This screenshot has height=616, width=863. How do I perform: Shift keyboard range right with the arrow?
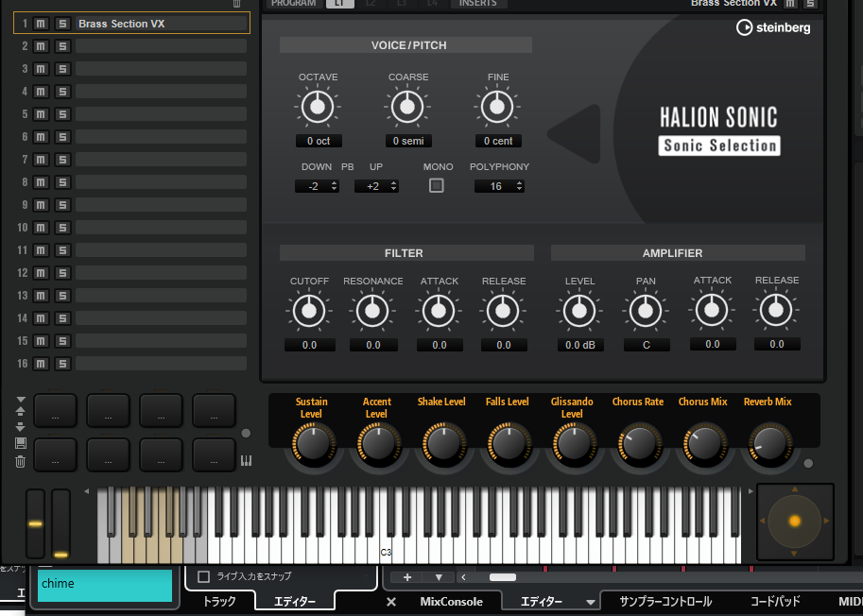(x=751, y=491)
